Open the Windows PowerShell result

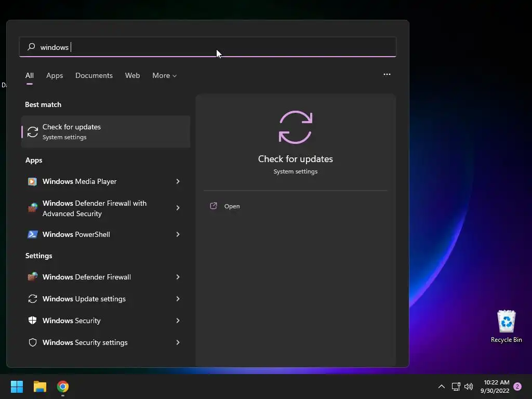click(105, 234)
